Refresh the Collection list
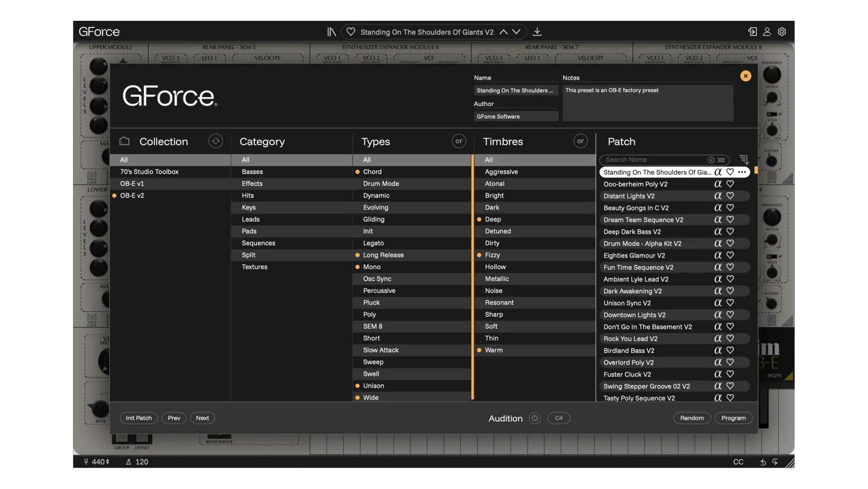This screenshot has width=868, height=489. pyautogui.click(x=216, y=141)
